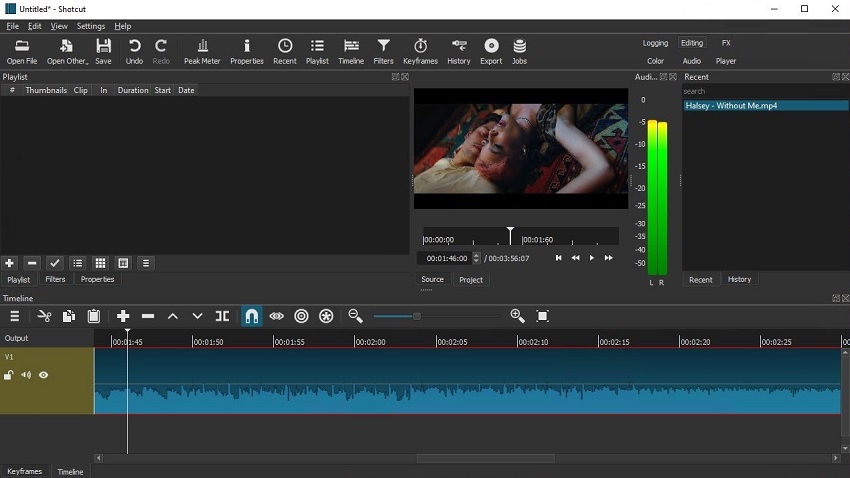Click the Peak Meter toolbar icon
Screen dimensions: 850x478
pyautogui.click(x=202, y=50)
